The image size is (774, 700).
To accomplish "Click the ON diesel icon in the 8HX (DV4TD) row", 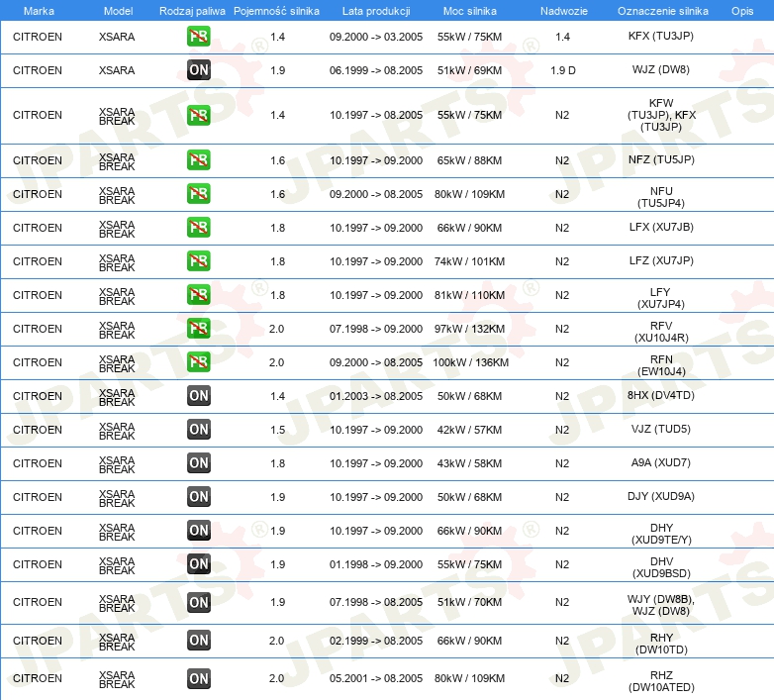I will [198, 395].
